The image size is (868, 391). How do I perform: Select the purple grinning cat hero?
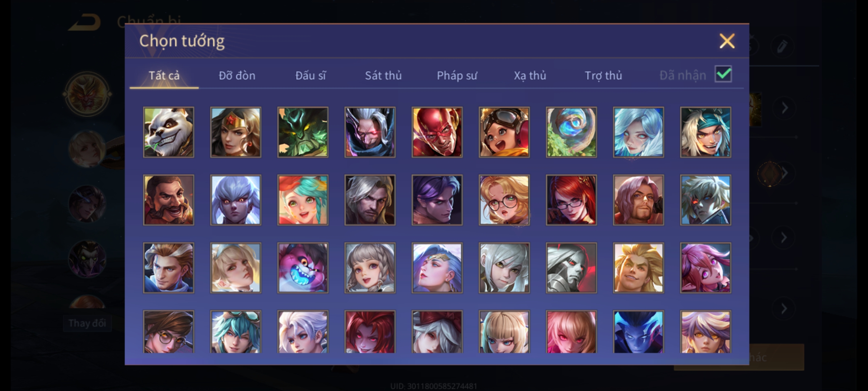tap(303, 268)
